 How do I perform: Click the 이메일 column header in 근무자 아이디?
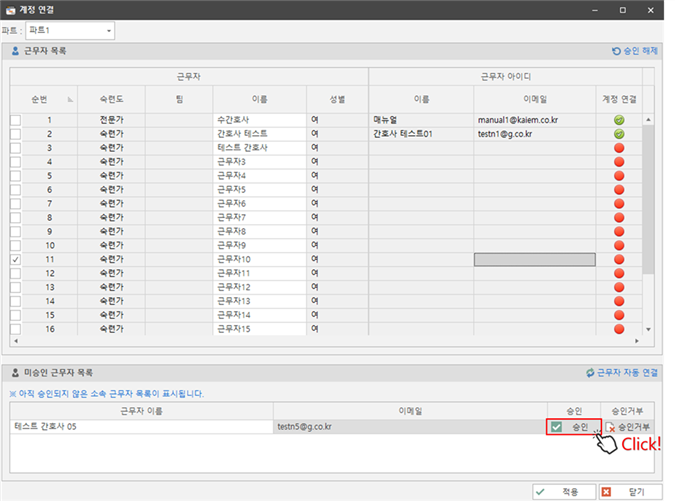[x=534, y=100]
